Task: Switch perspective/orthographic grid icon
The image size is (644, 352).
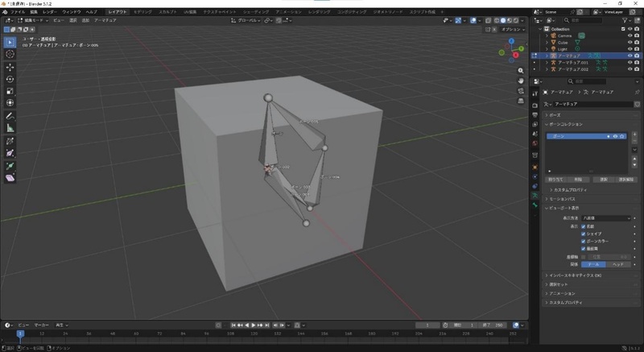Action: pos(521,101)
